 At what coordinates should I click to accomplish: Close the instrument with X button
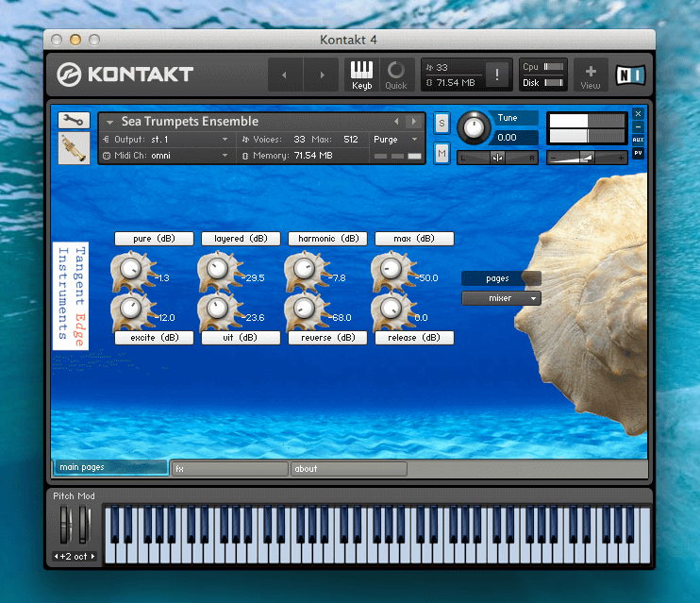pos(638,114)
